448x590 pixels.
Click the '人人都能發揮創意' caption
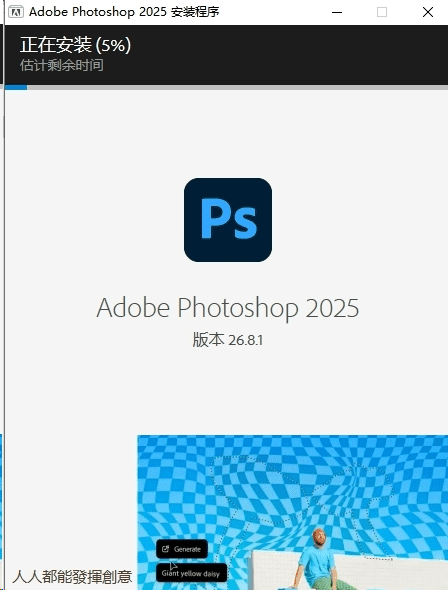72,576
